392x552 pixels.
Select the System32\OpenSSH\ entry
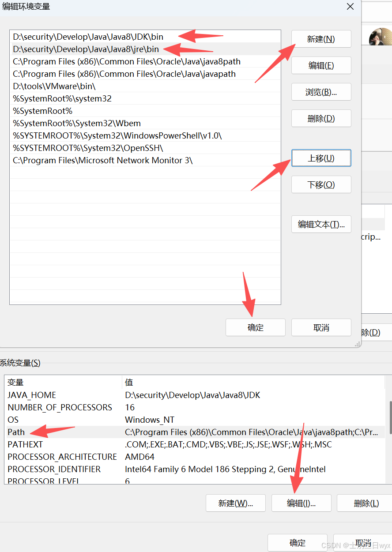point(145,148)
